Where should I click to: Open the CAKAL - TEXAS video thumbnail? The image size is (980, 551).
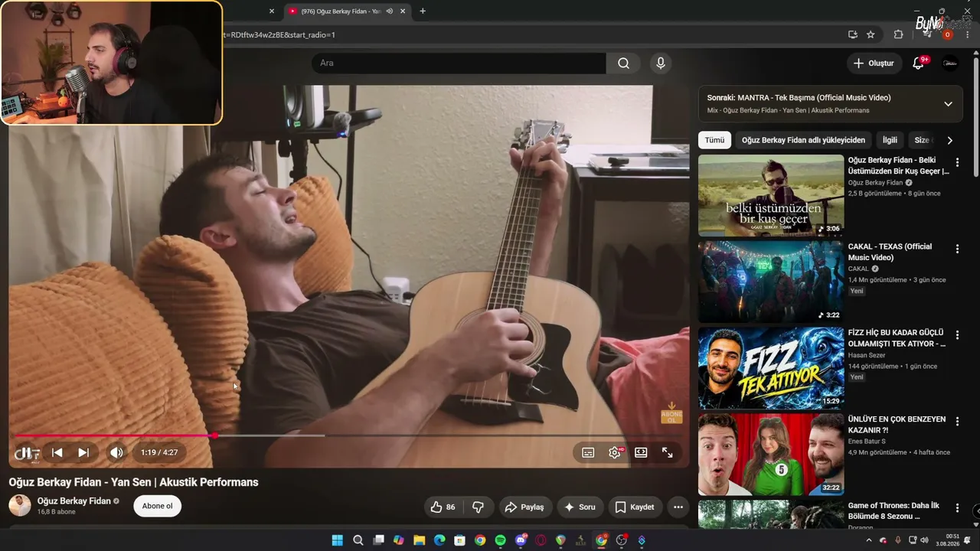[771, 282]
